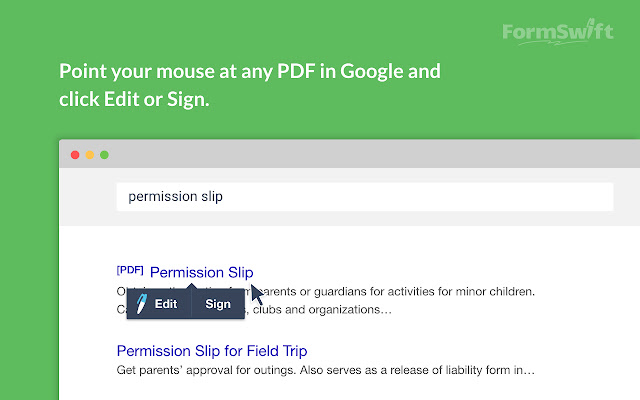640x400 pixels.
Task: Click the pen icon on the Edit button
Action: tap(142, 304)
